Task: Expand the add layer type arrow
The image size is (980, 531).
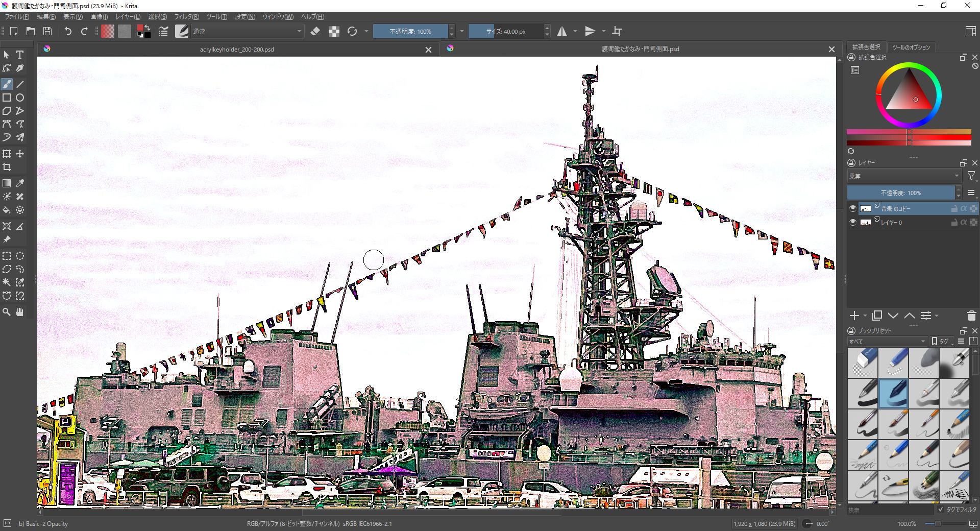Action: 865,316
